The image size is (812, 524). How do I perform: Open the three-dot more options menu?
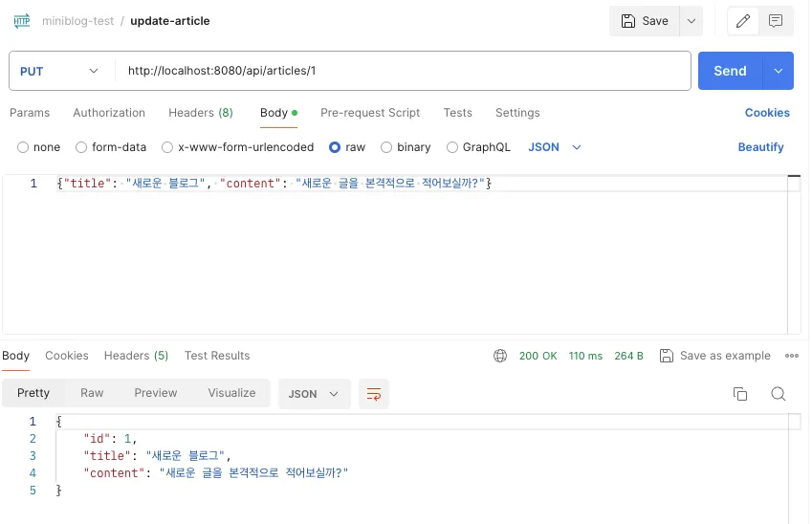tap(791, 356)
